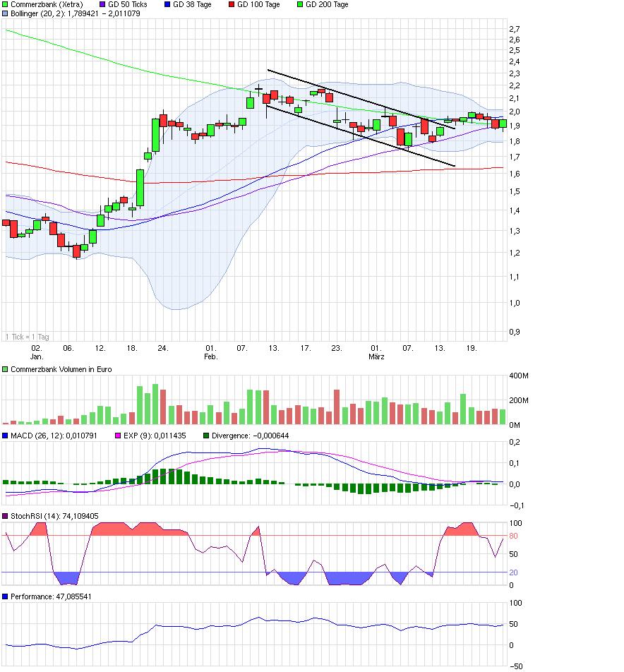The width and height of the screenshot is (624, 672).
Task: Select the GD 38 Tage legend label
Action: point(193,5)
